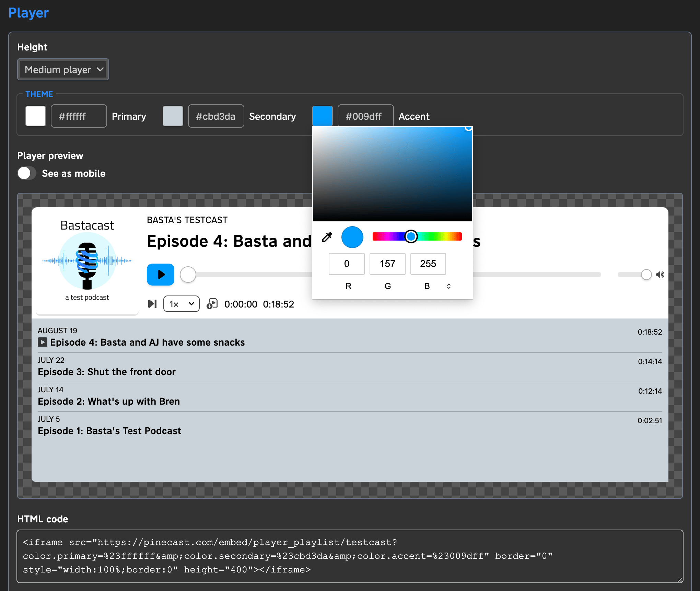Viewport: 700px width, 591px height.
Task: Select Episode 3: Shut the front door
Action: (106, 372)
